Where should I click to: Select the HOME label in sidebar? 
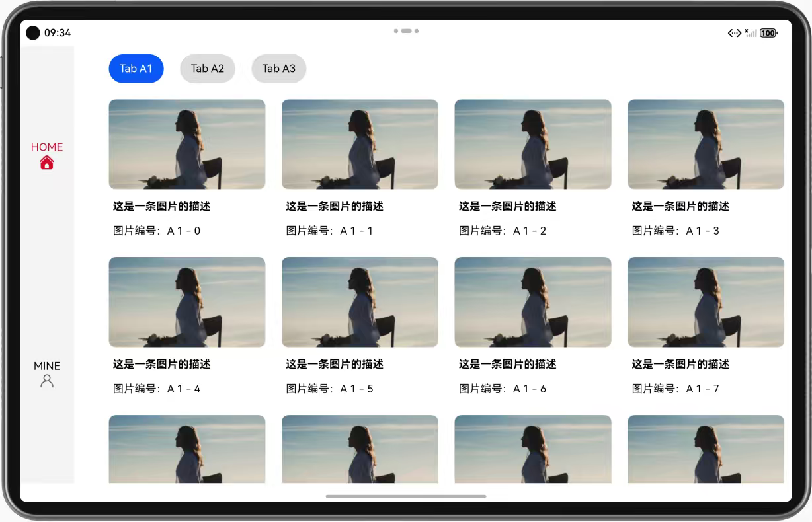(47, 147)
